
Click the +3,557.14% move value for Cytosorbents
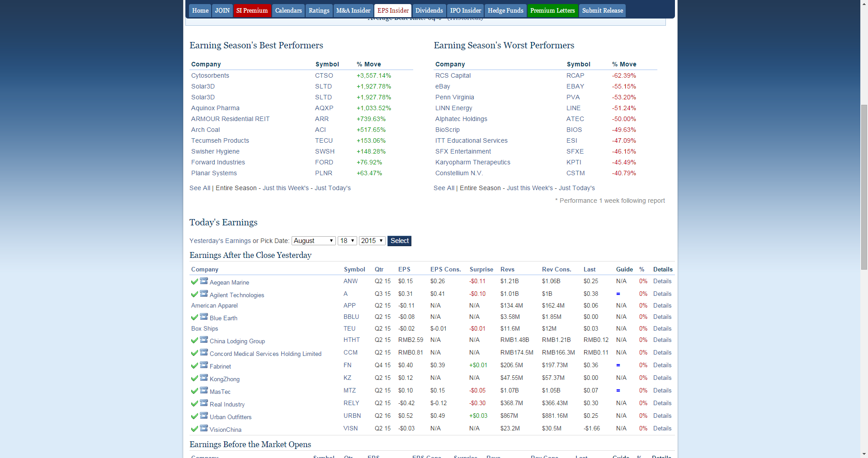(374, 75)
